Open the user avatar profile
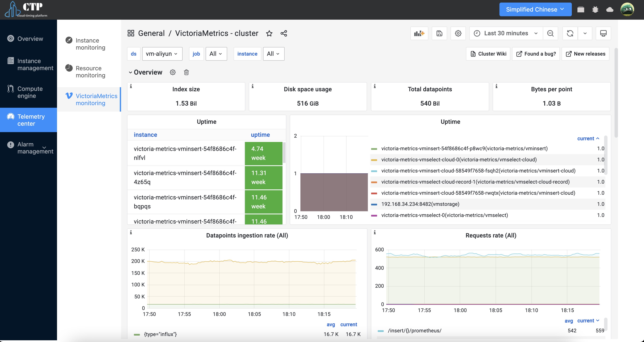This screenshot has width=644, height=342. click(x=627, y=9)
